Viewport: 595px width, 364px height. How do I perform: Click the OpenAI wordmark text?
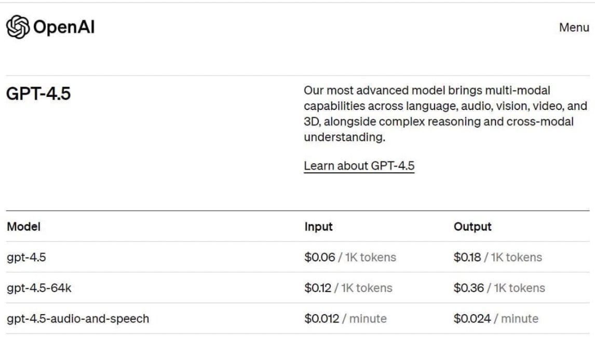[64, 27]
